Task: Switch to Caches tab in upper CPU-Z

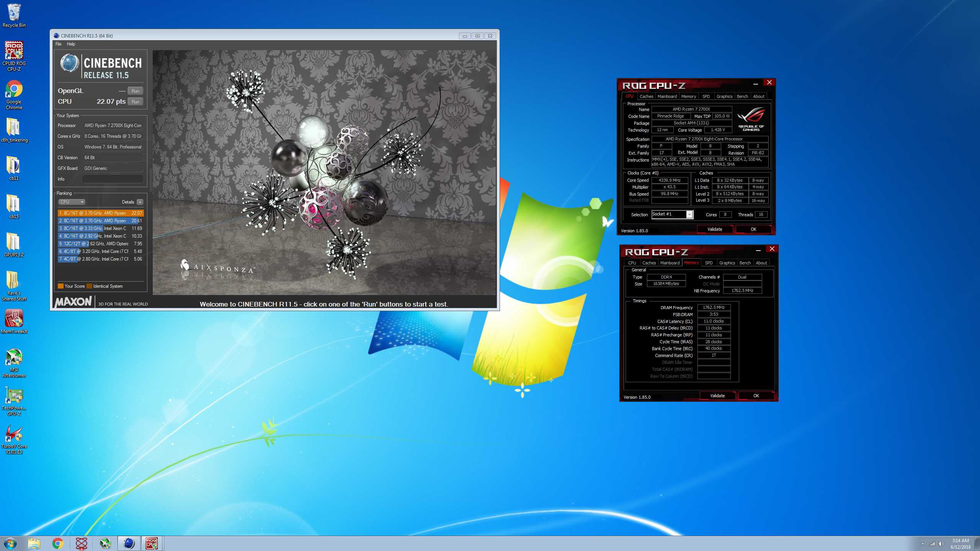Action: pos(646,96)
